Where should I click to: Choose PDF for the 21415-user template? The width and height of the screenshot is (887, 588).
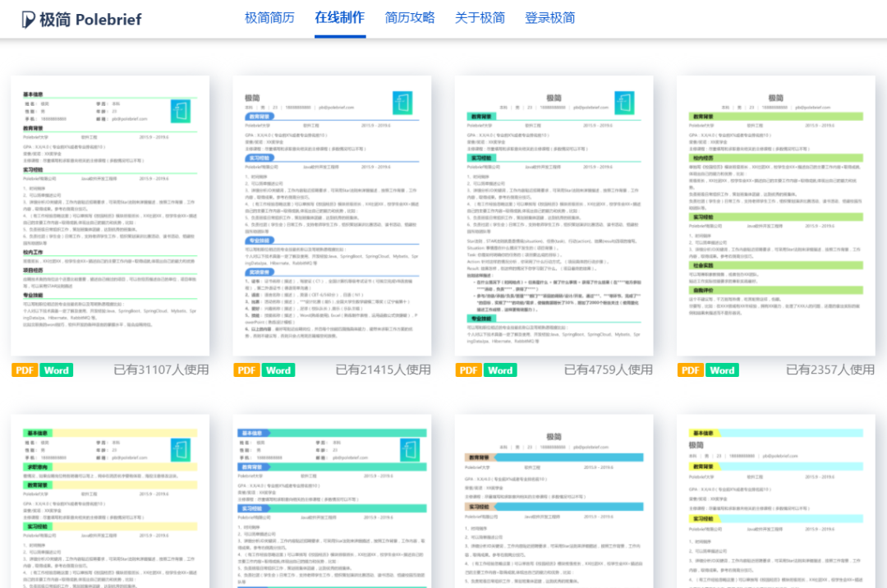[246, 370]
